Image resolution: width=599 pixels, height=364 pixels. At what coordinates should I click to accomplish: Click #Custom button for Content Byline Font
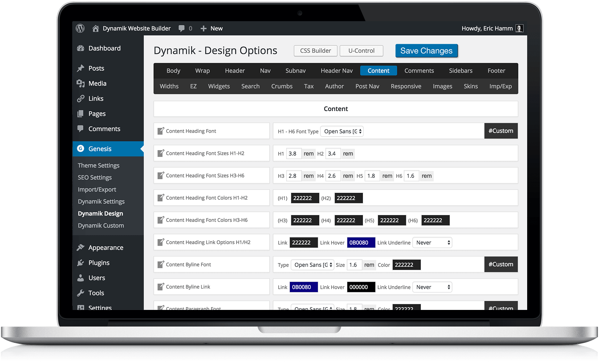(501, 264)
